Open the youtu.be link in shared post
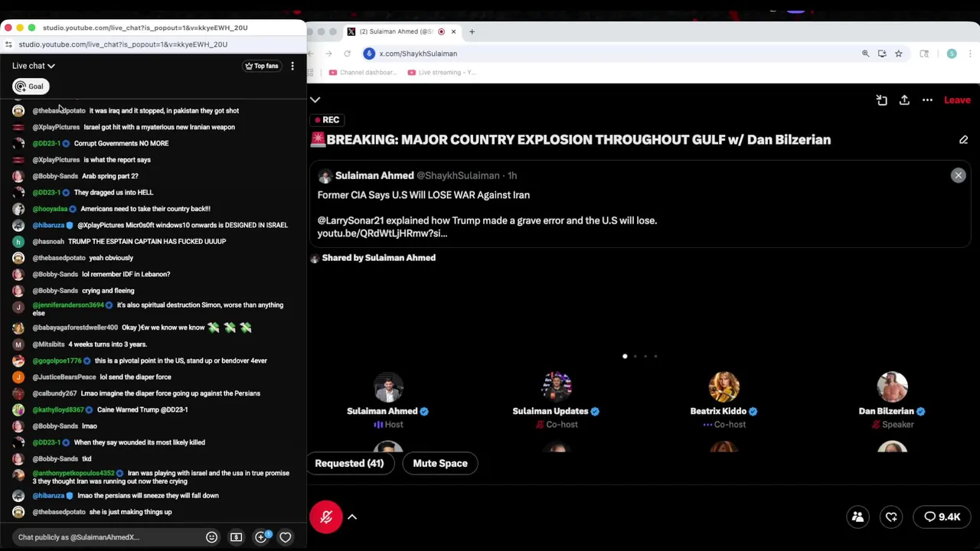The image size is (980, 551). [382, 233]
